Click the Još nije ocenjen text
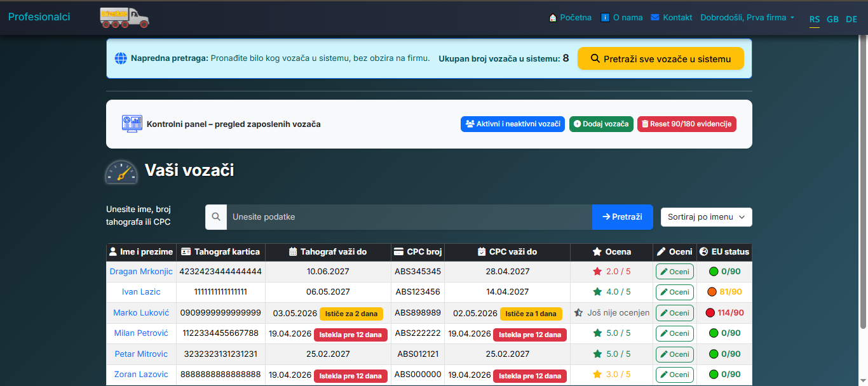868x386 pixels. pyautogui.click(x=618, y=313)
